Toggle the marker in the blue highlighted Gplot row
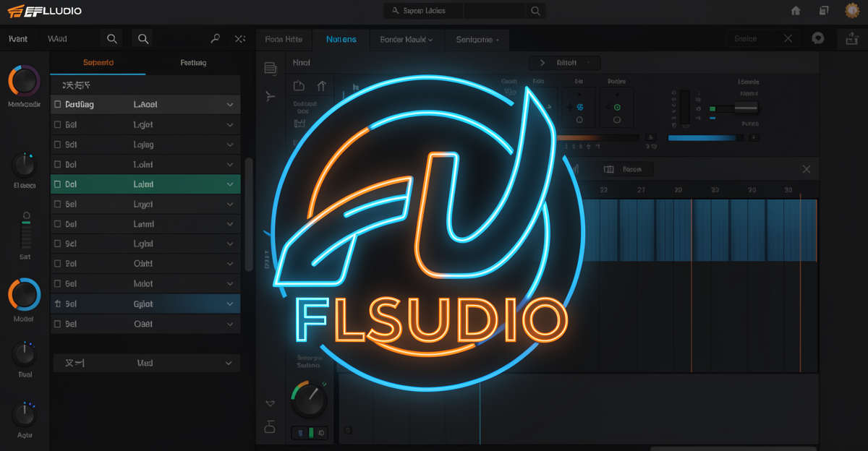The image size is (868, 451). (58, 304)
